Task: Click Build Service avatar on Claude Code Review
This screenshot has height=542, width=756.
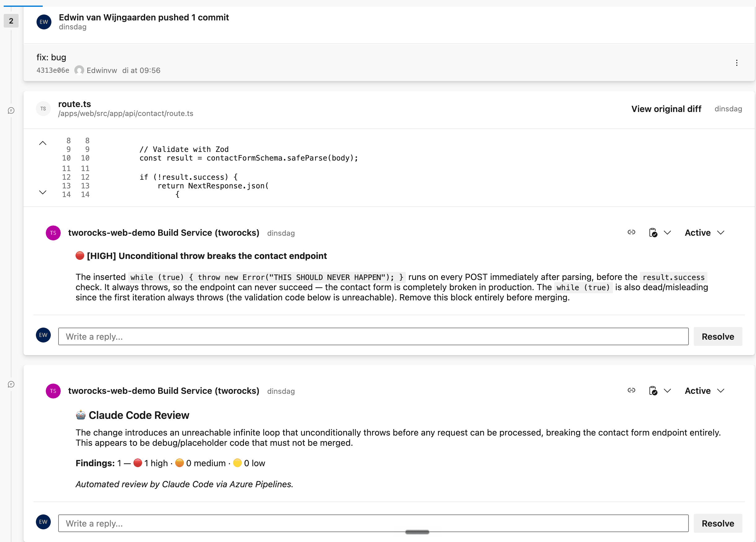Action: 53,391
